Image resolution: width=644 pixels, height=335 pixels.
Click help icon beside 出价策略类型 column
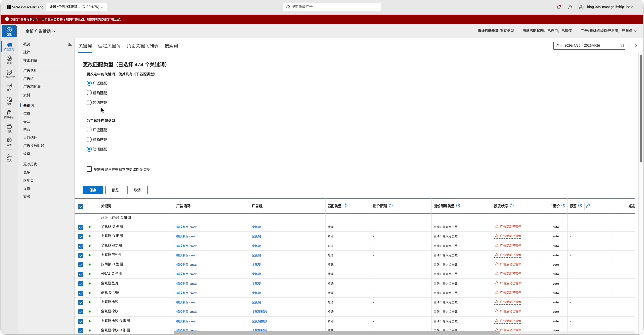[x=458, y=206]
